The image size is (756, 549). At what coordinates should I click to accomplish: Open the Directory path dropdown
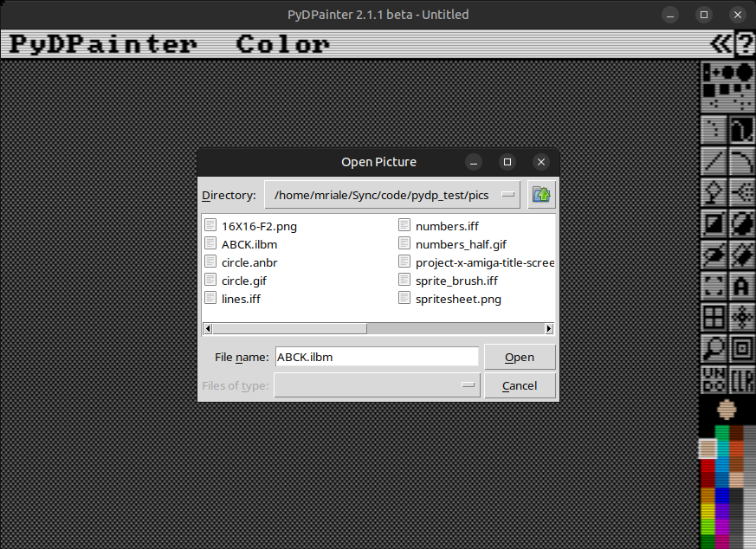pyautogui.click(x=392, y=195)
